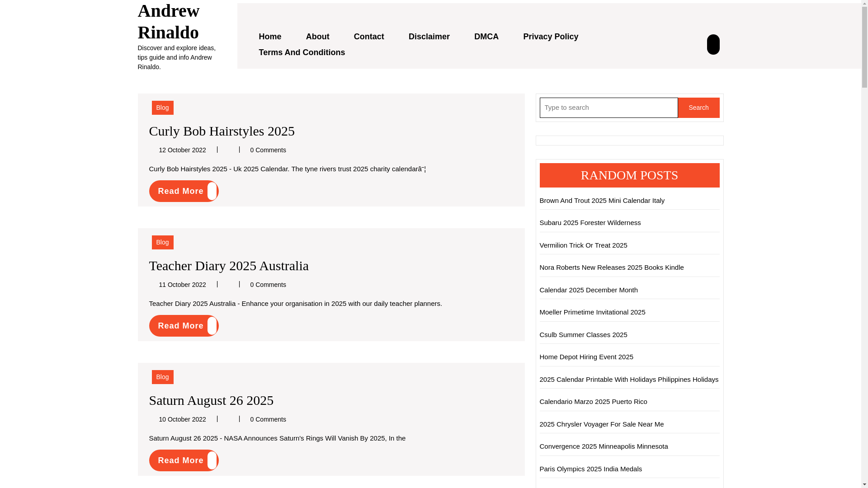Open Csulb Summer Classes 2025 link
Screen dimensions: 868x488
(583, 335)
